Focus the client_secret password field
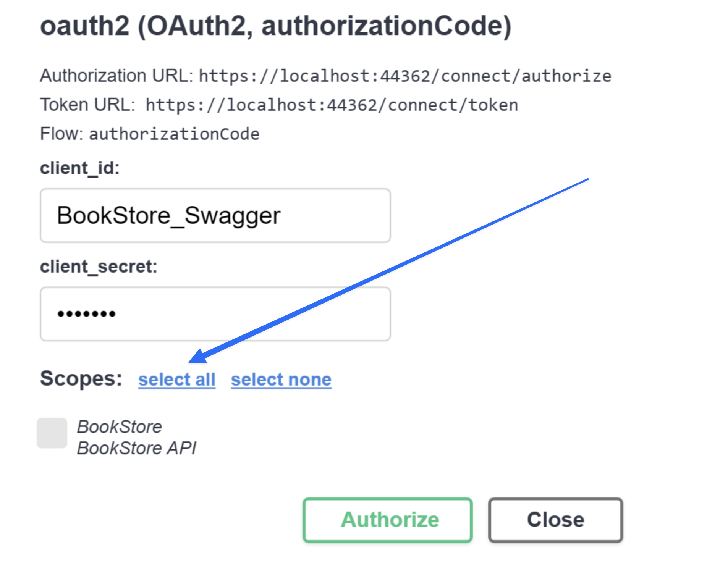The width and height of the screenshot is (728, 575). pyautogui.click(x=215, y=314)
